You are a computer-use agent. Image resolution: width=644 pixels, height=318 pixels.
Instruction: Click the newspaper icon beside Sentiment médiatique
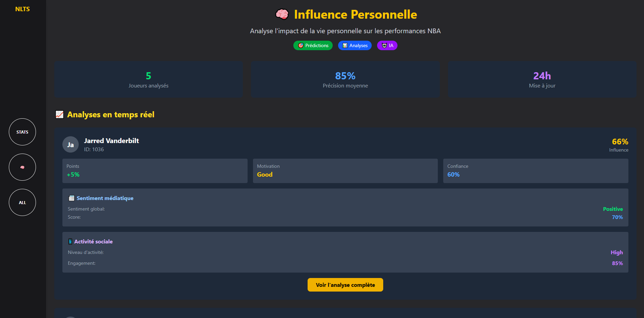[x=71, y=198]
